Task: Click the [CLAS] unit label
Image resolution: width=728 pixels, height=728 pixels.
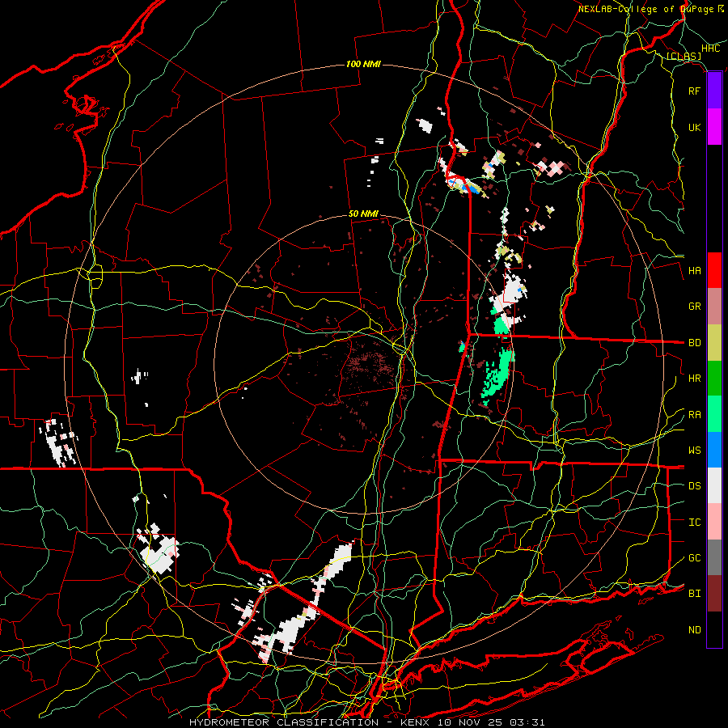Action: (x=684, y=56)
